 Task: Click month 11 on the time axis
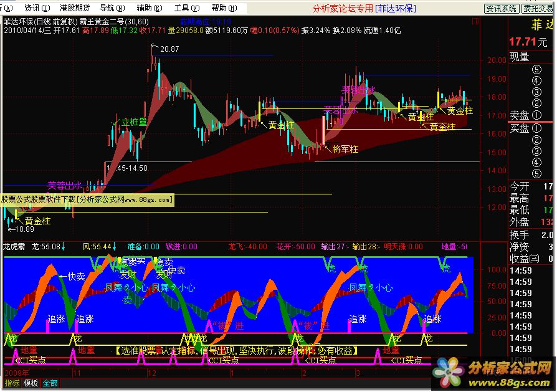pos(77,373)
